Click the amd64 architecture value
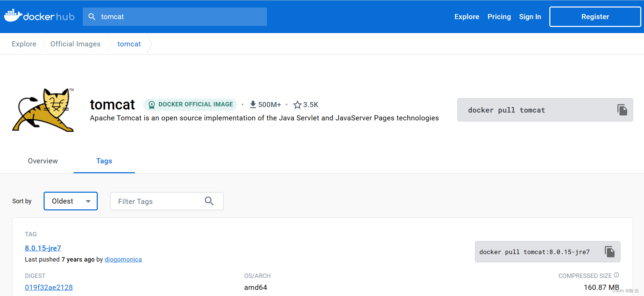The image size is (644, 296). [x=255, y=287]
